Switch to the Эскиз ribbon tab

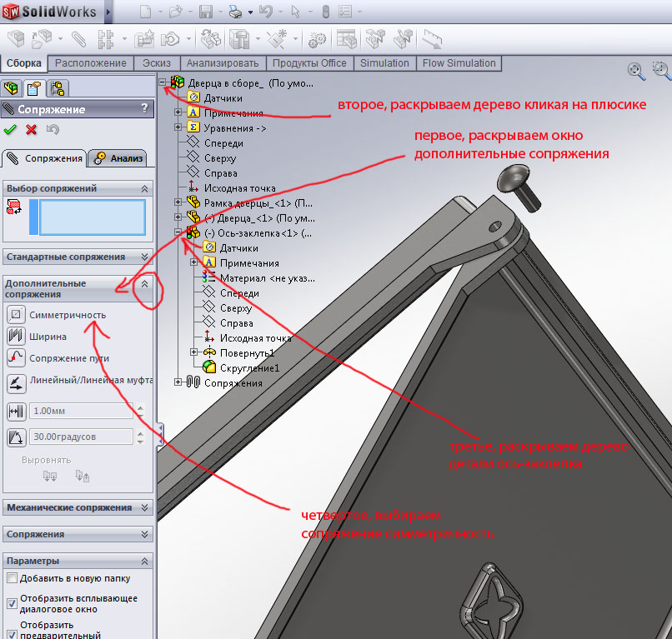click(157, 63)
